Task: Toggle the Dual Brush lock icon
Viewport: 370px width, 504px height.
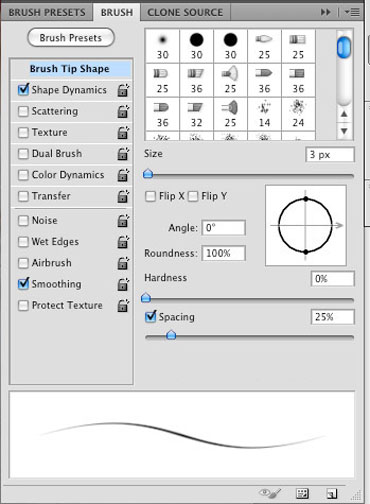Action: [x=123, y=154]
